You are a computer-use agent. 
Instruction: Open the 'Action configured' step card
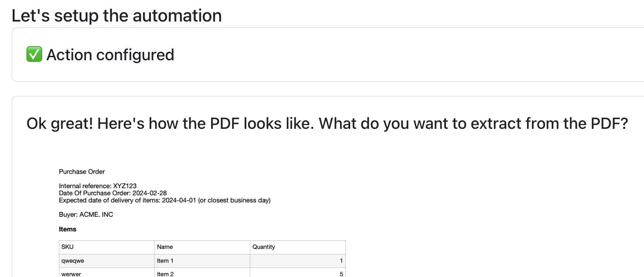[328, 55]
